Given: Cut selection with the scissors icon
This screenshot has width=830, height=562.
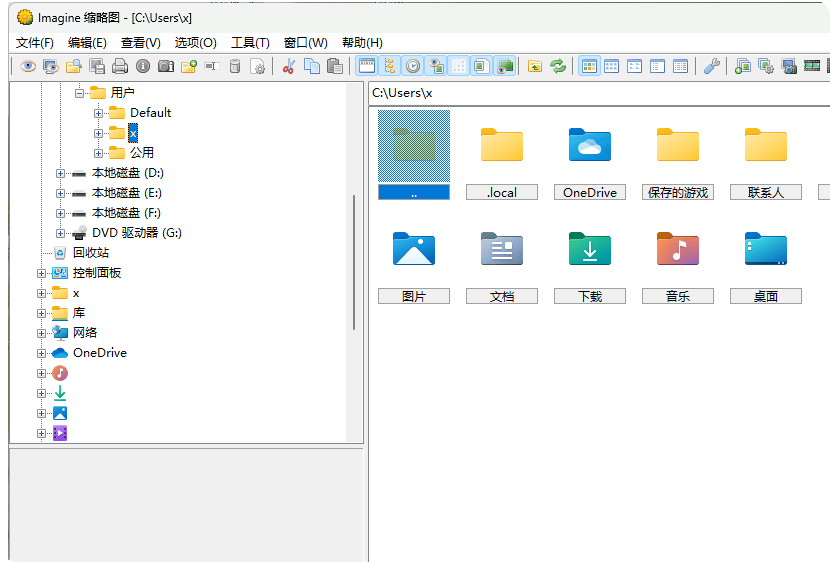Looking at the screenshot, I should 288,66.
